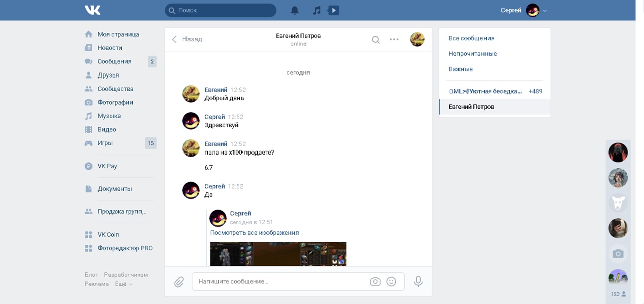Screen dimensions: 644x304
Task: Expand the Ещё footer dropdown
Action: 124,284
